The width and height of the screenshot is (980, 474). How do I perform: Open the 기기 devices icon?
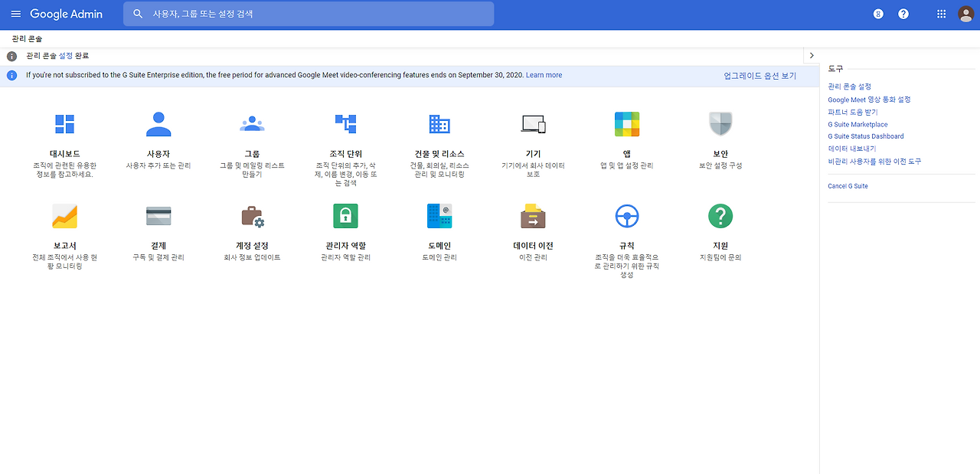[x=533, y=124]
